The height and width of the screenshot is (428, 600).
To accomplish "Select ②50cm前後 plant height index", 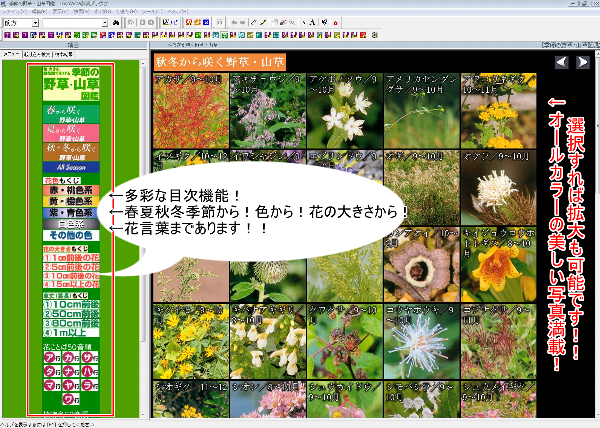I will 71,314.
